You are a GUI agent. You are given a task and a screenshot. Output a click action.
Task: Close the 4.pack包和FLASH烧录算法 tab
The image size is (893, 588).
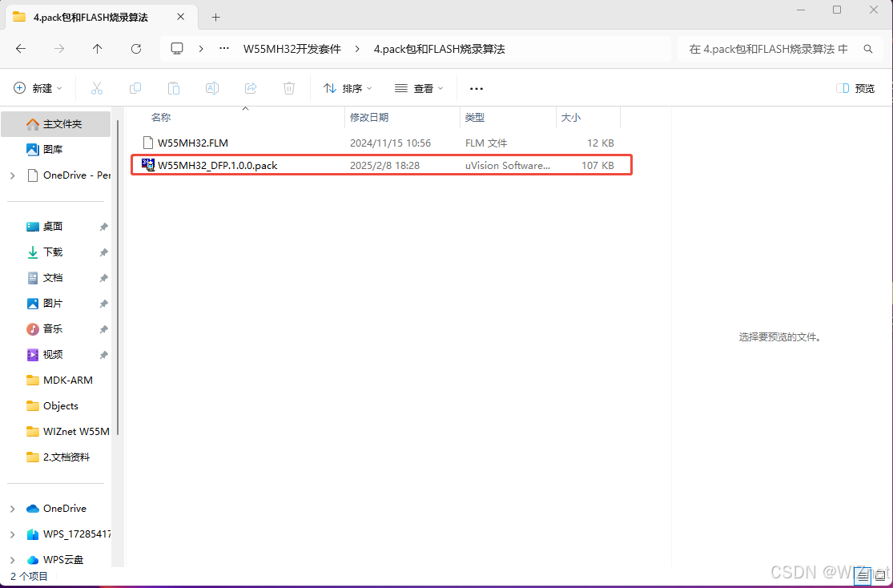[180, 17]
